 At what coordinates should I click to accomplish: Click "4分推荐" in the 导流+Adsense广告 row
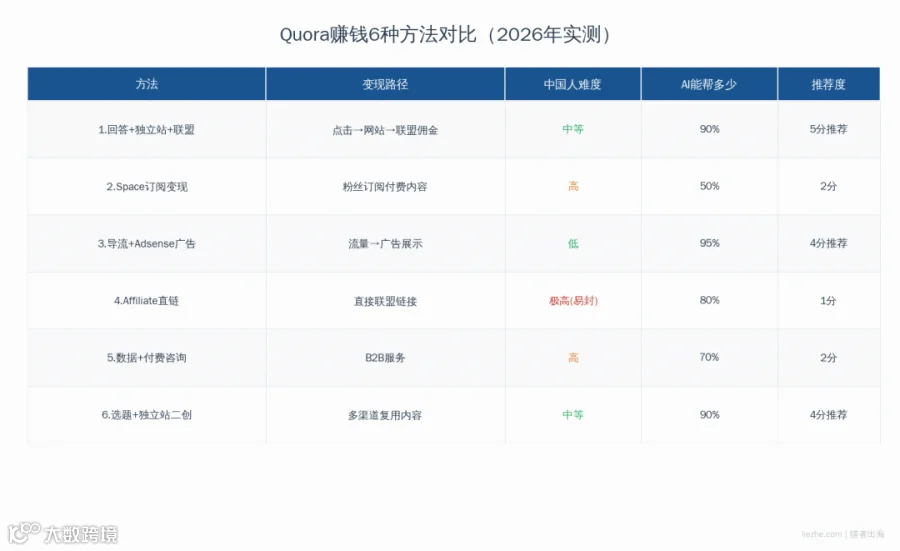(828, 243)
